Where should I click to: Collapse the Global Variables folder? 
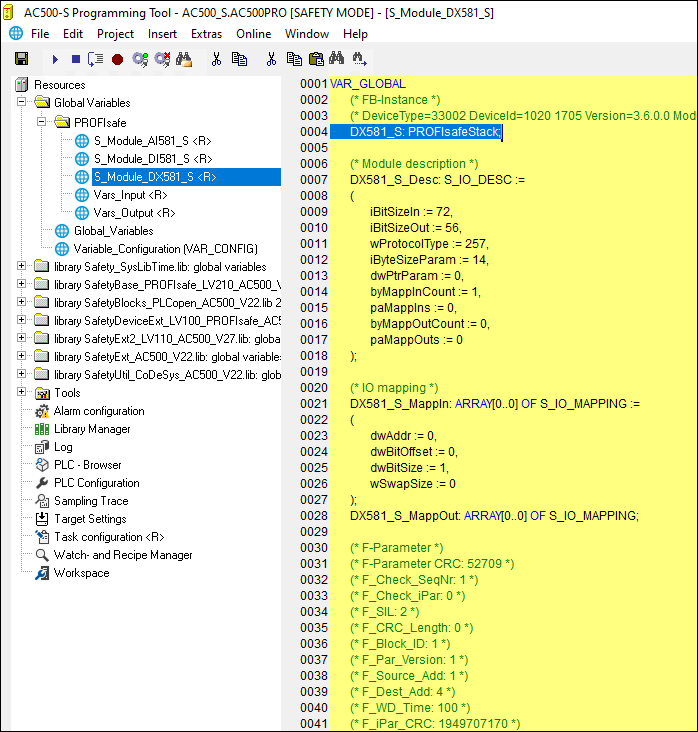tap(22, 103)
